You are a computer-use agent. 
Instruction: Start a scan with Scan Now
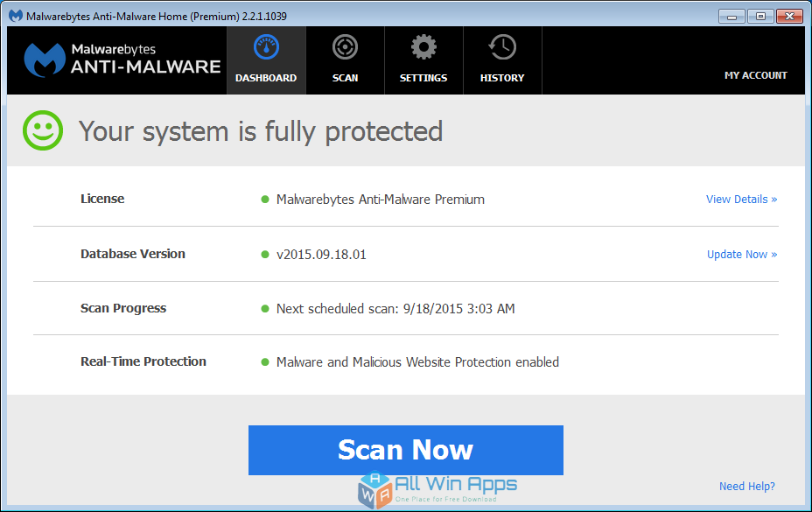(406, 451)
